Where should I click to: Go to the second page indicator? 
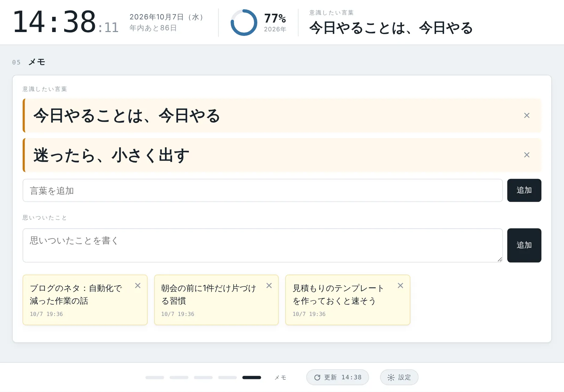179,378
